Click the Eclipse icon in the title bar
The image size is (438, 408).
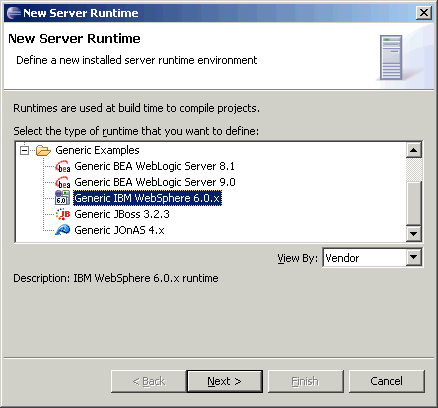[14, 13]
